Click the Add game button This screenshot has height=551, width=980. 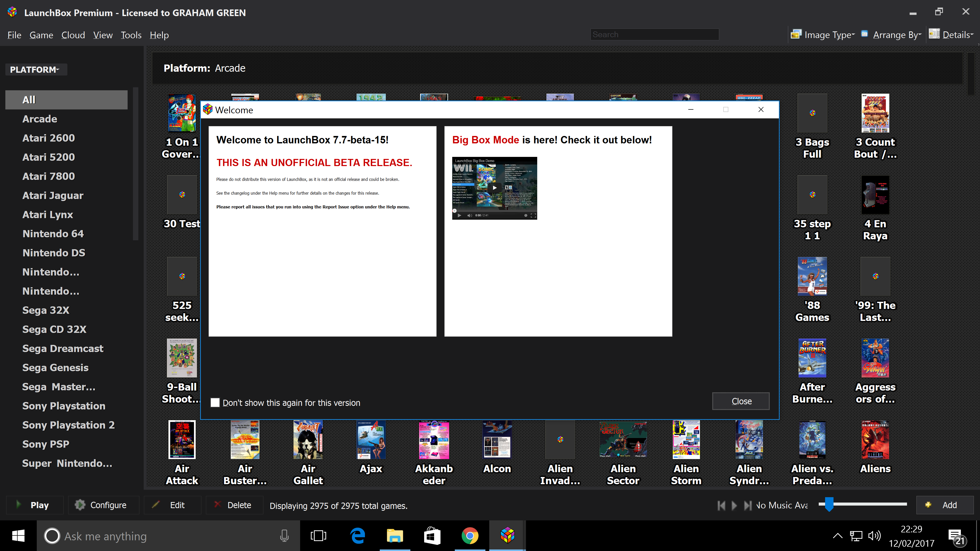[x=945, y=505]
